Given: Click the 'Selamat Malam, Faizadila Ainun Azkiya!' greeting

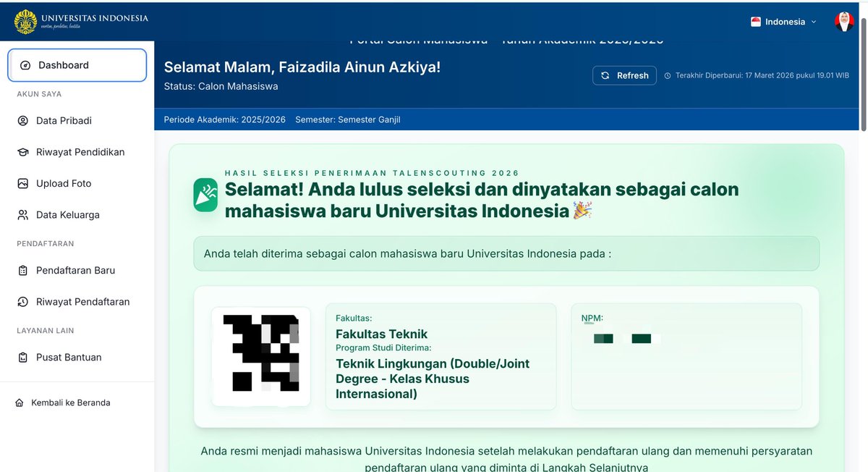Looking at the screenshot, I should 302,67.
